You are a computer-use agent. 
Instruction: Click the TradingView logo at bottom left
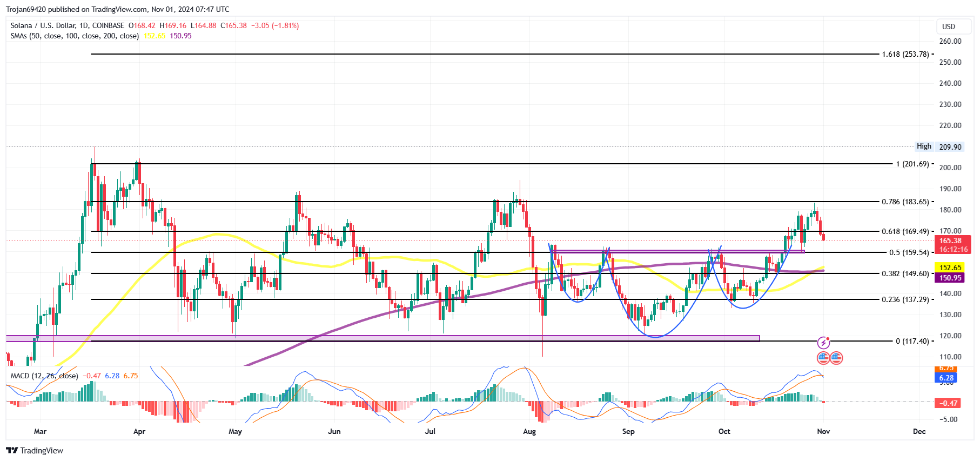click(35, 450)
